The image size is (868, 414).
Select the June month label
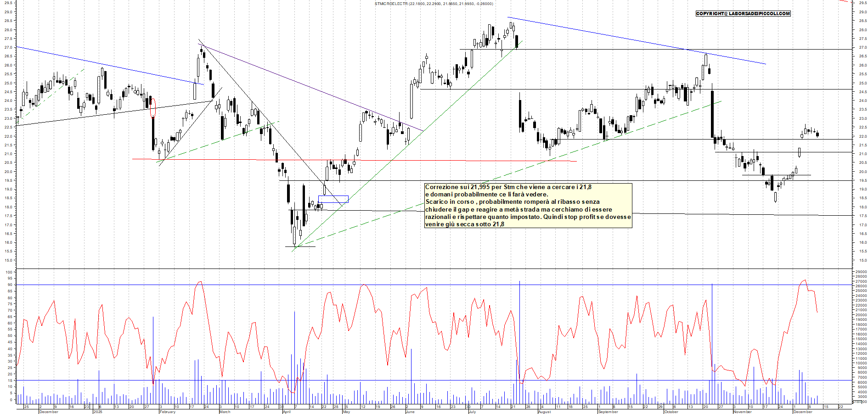410,412
